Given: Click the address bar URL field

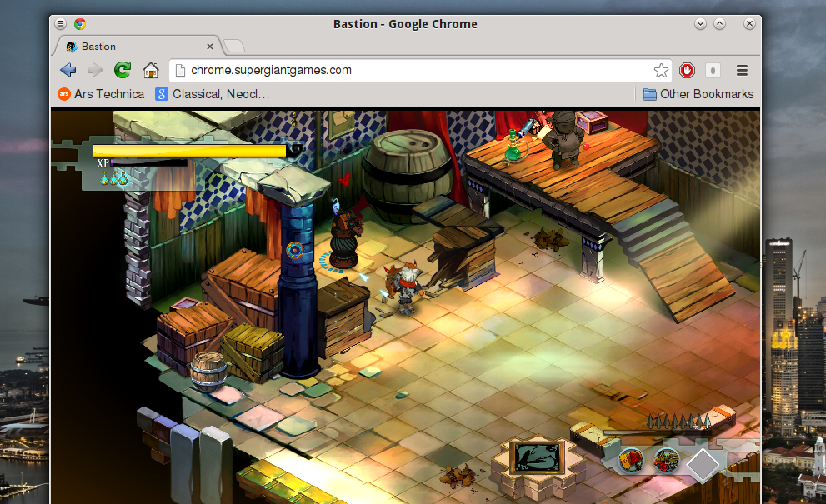Looking at the screenshot, I should 420,71.
